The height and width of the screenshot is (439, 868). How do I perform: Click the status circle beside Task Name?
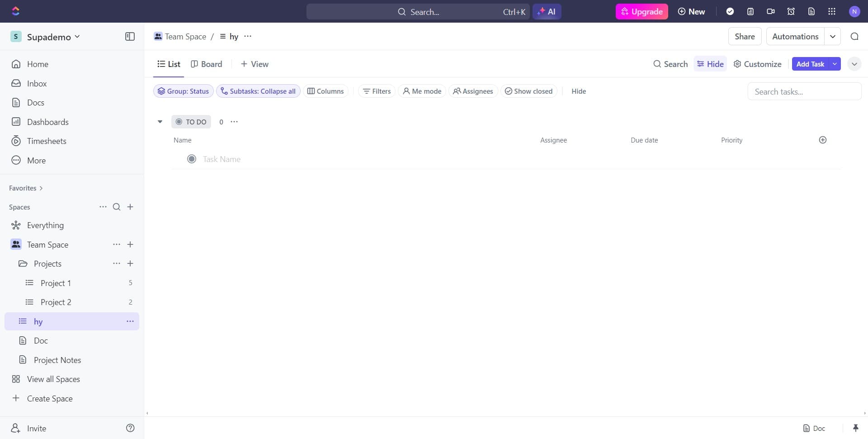tap(192, 159)
